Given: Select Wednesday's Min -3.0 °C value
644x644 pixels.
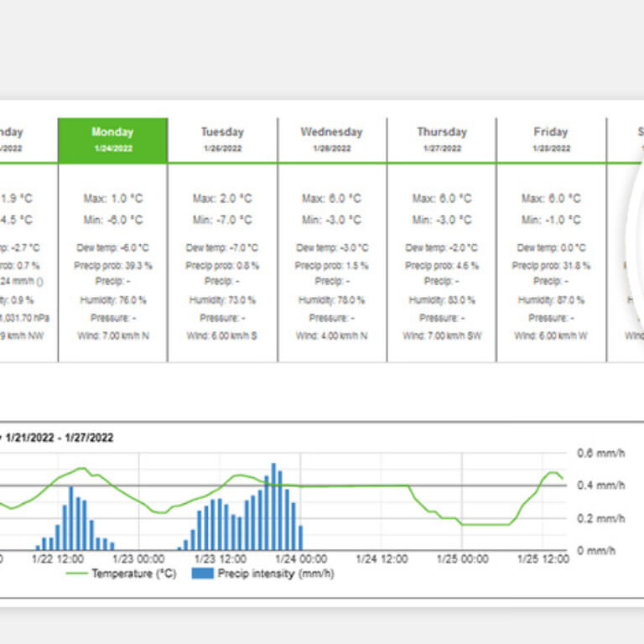Looking at the screenshot, I should tap(332, 221).
